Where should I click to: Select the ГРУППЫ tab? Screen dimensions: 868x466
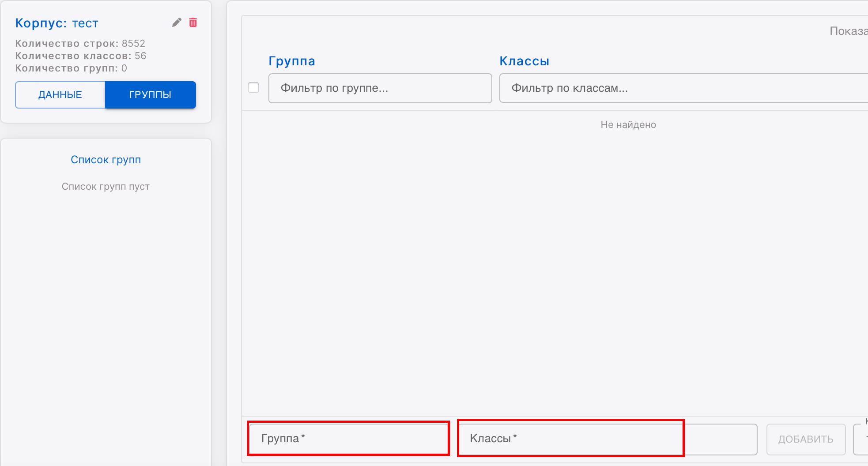coord(150,95)
